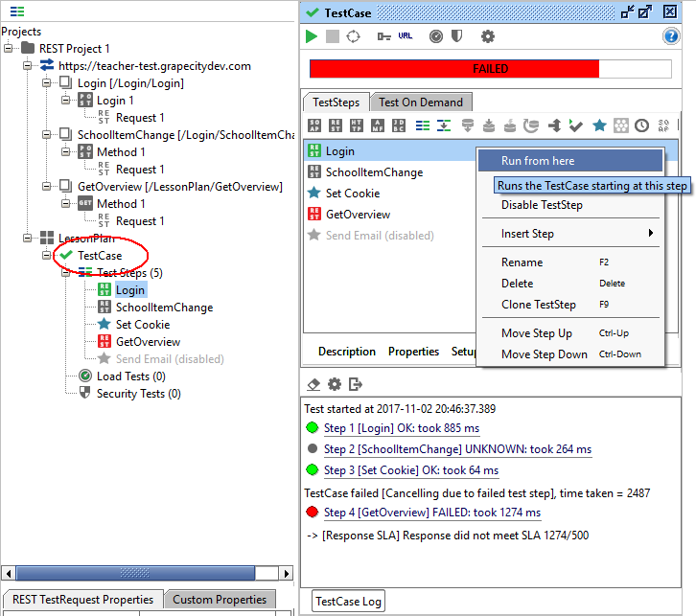Open Step 2 [SchoolItemChange] UNKNOWN log link
The height and width of the screenshot is (616, 696).
[x=457, y=449]
